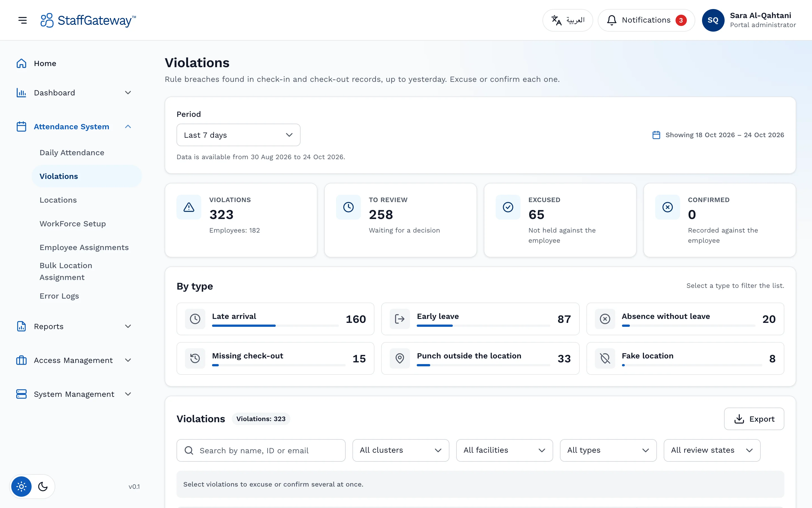Screen dimensions: 812x508
Task: Open the All types dropdown
Action: [x=608, y=450]
